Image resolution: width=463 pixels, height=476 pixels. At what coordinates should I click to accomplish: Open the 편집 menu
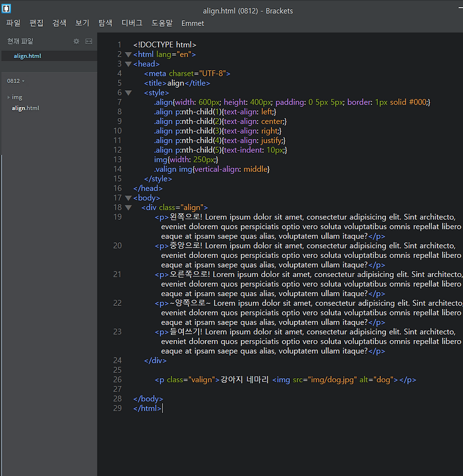pos(36,23)
